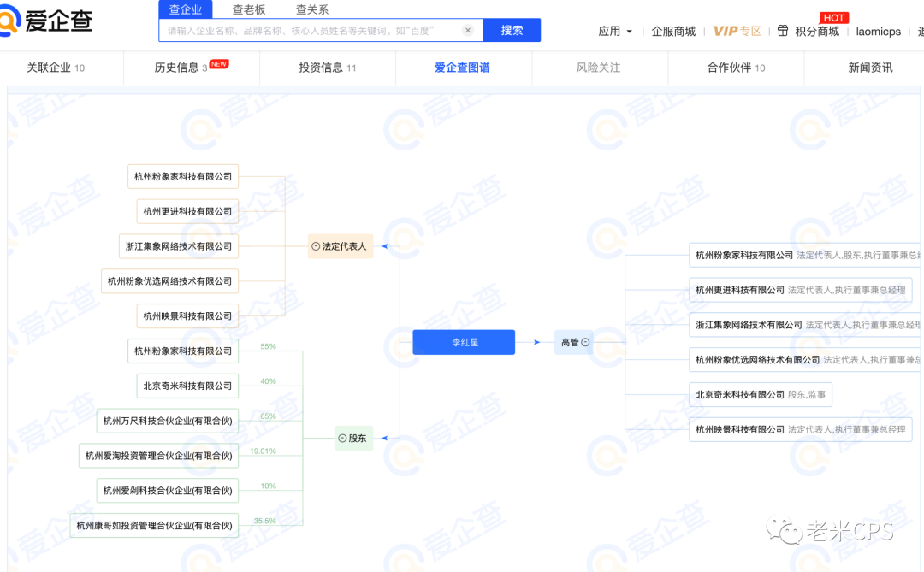Open the 企服商城 link
The image size is (924, 572).
click(x=673, y=32)
